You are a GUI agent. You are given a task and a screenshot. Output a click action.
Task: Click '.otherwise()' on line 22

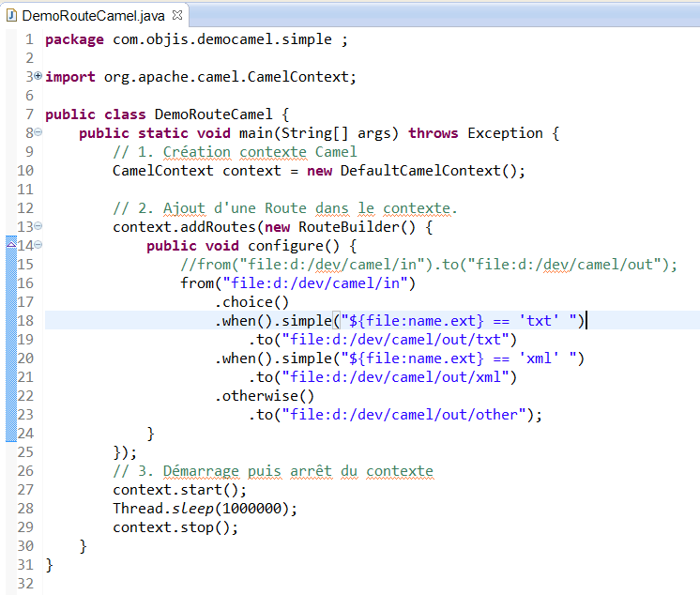point(265,396)
